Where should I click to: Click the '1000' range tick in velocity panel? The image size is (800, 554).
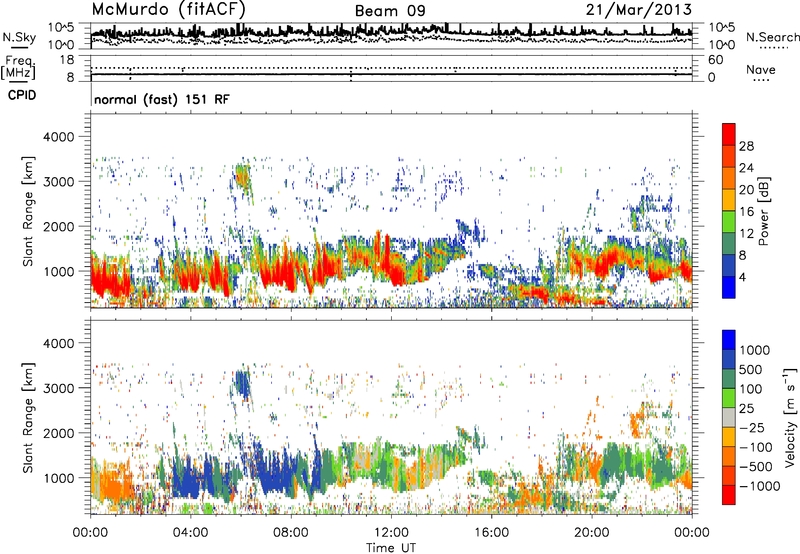[60, 478]
